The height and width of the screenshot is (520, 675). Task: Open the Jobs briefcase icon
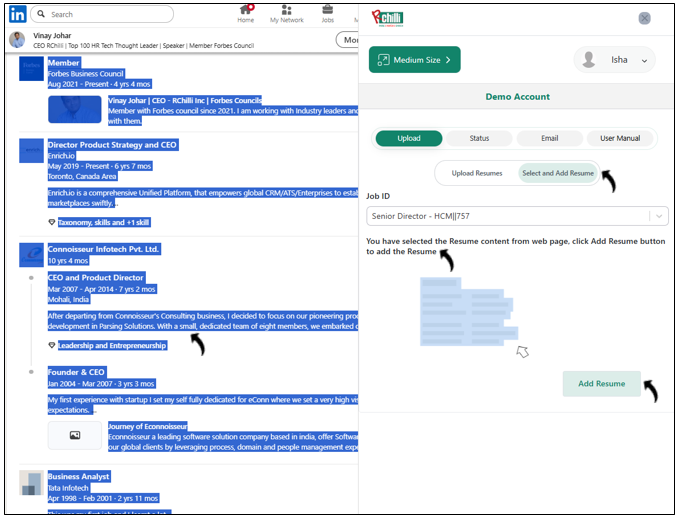(328, 13)
